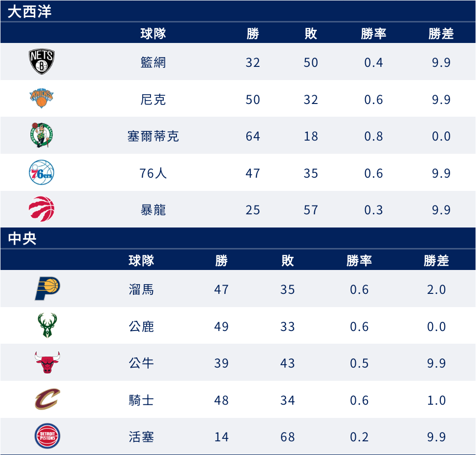The image size is (476, 455).
Task: Click 敗 column header in 大西洋 table
Action: click(x=311, y=33)
